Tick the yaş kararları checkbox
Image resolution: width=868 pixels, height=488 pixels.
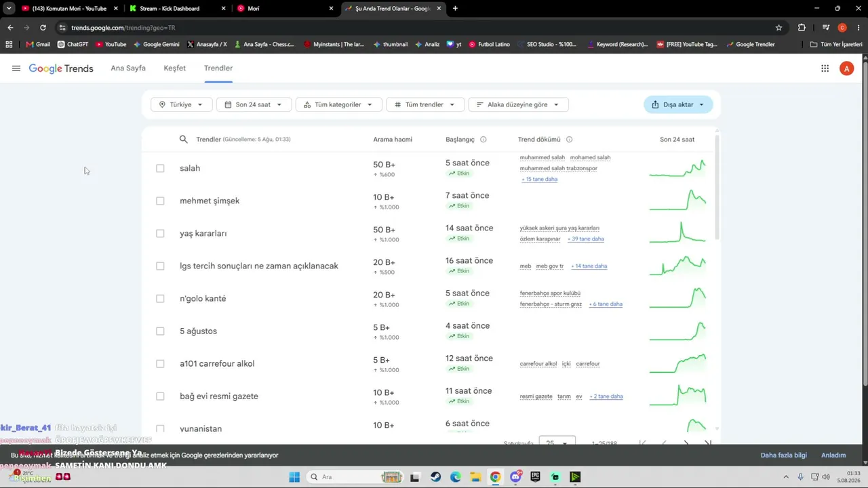tap(160, 233)
